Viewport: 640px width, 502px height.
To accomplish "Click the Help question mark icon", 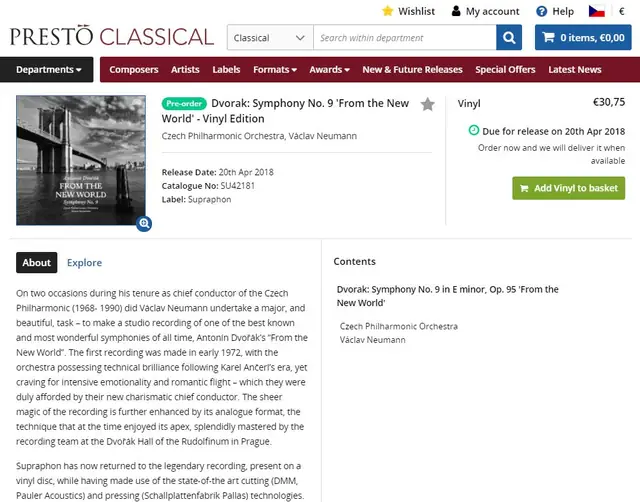I will point(541,11).
